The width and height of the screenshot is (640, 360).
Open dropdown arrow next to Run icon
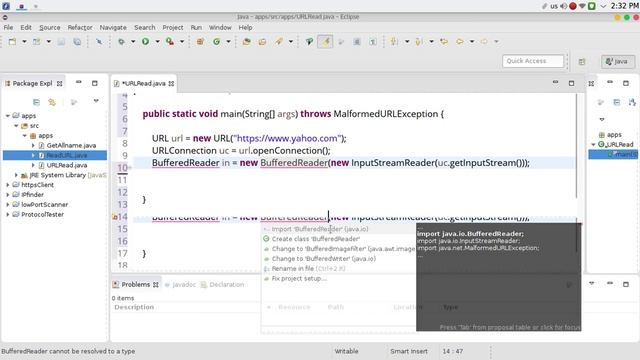[x=157, y=42]
